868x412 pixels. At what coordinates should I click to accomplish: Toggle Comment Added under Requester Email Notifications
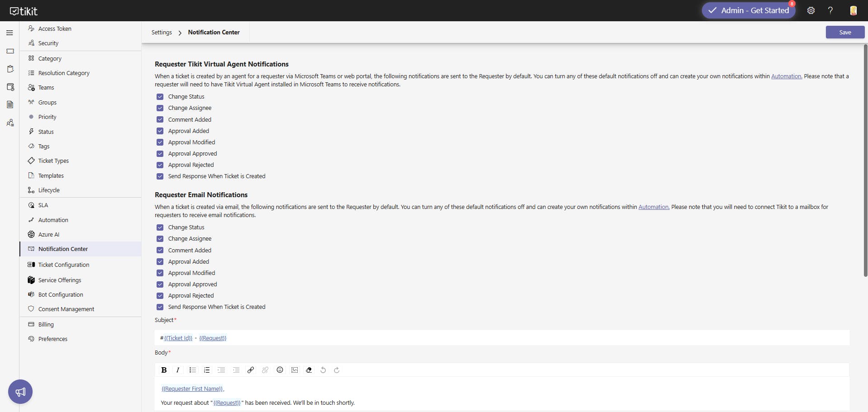[160, 251]
